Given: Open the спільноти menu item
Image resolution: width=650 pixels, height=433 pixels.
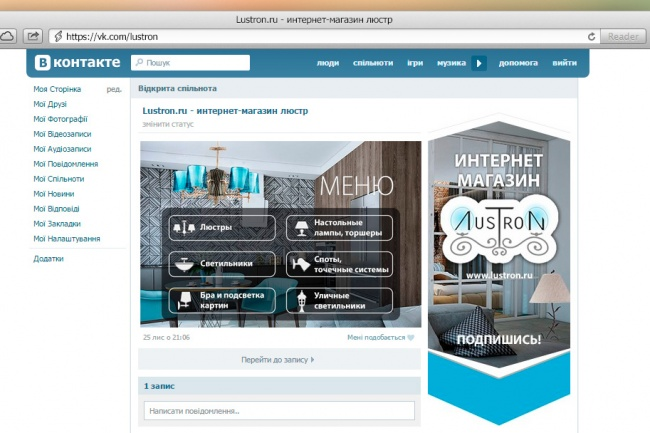Looking at the screenshot, I should (373, 63).
